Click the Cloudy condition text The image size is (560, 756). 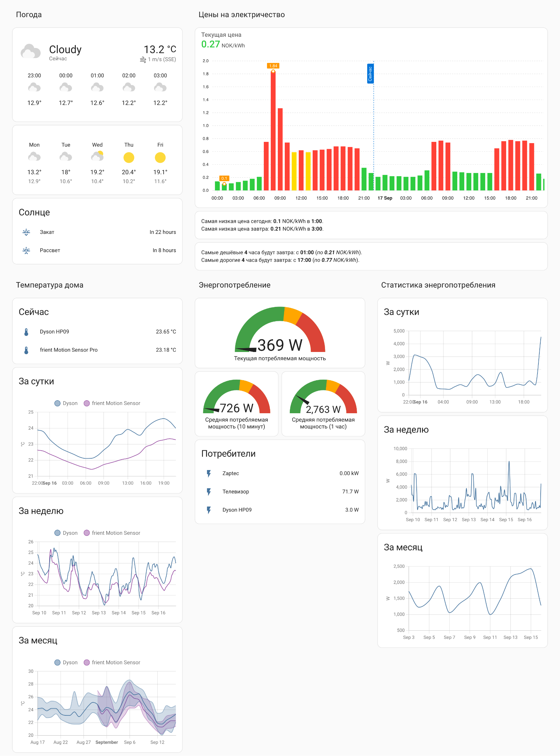(x=65, y=50)
